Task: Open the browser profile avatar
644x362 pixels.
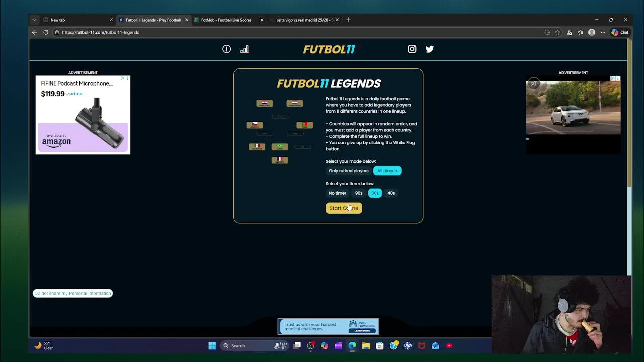Action: [x=592, y=32]
